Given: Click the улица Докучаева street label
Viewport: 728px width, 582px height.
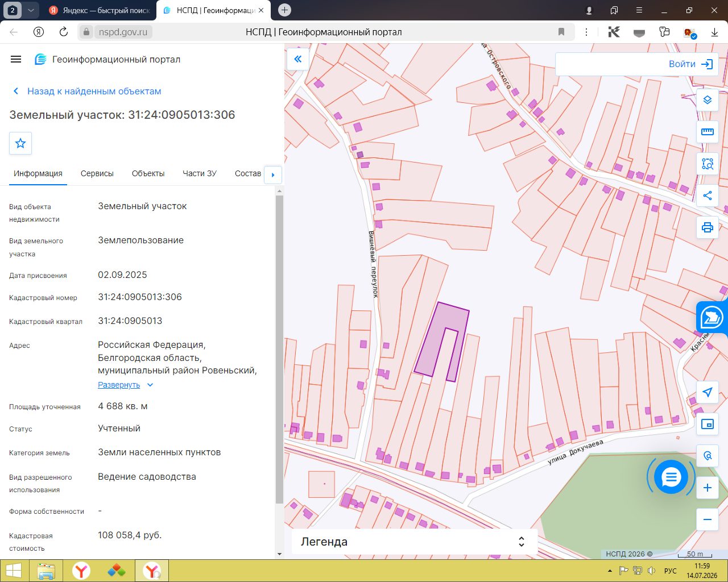Looking at the screenshot, I should tap(575, 452).
